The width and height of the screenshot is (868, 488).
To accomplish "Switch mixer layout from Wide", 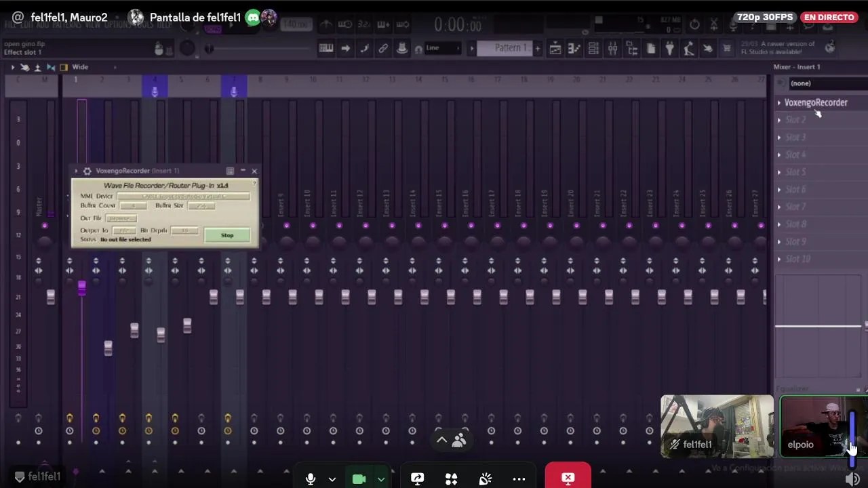I will (x=80, y=67).
